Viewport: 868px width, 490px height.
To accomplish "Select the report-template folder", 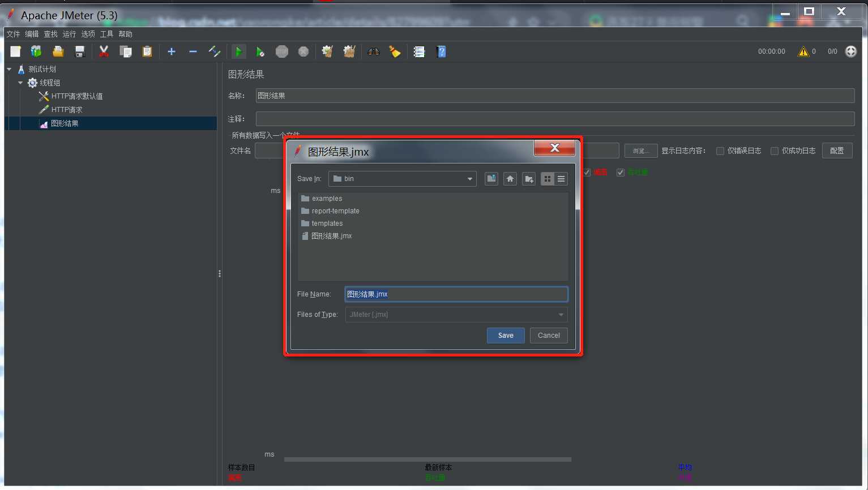I will (330, 211).
